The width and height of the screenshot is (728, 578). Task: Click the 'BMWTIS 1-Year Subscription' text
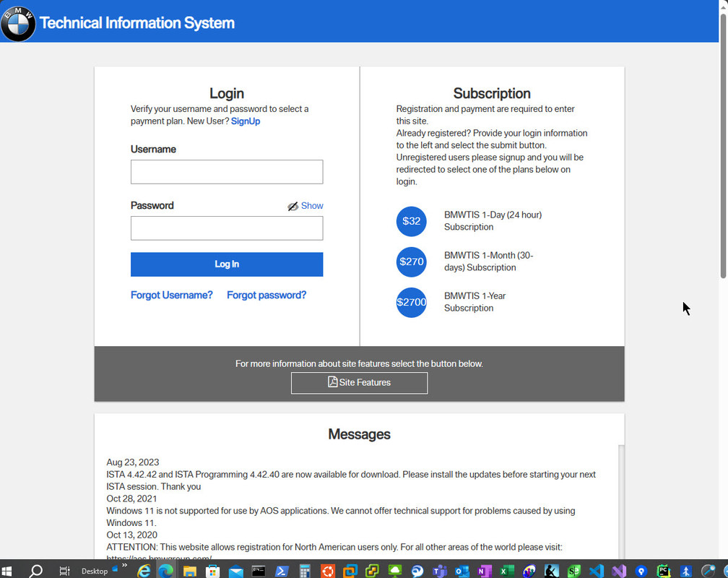click(x=474, y=302)
